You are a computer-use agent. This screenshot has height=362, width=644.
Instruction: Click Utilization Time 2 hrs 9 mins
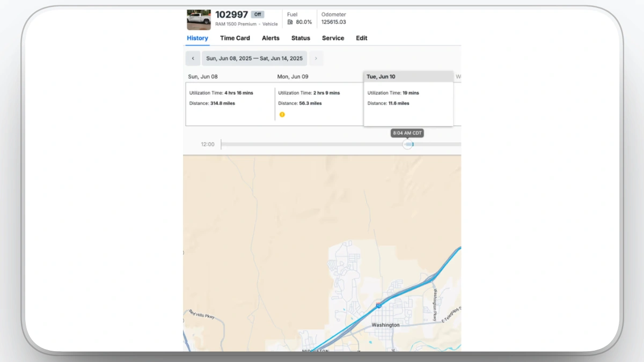[309, 93]
